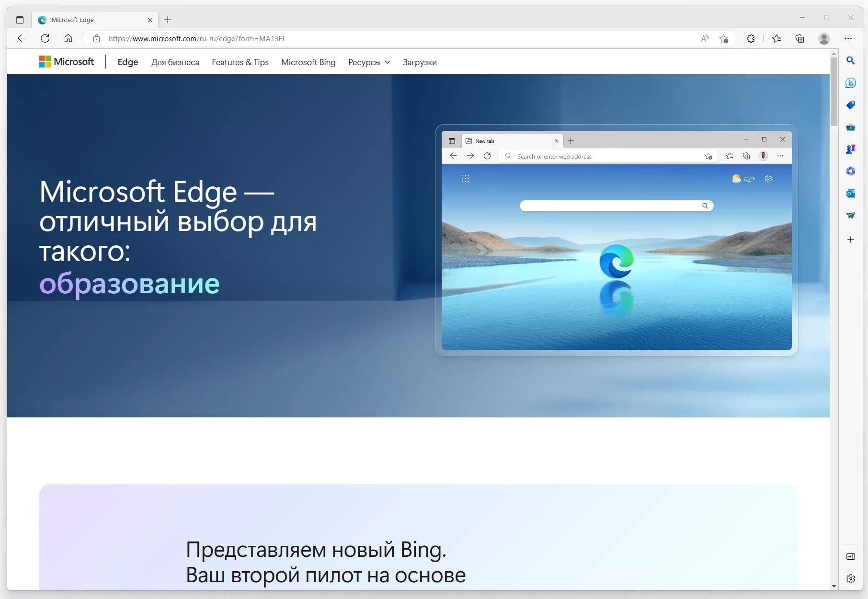The width and height of the screenshot is (868, 599).
Task: Click the 'Представляем новый Bing.' heading
Action: pos(316,549)
